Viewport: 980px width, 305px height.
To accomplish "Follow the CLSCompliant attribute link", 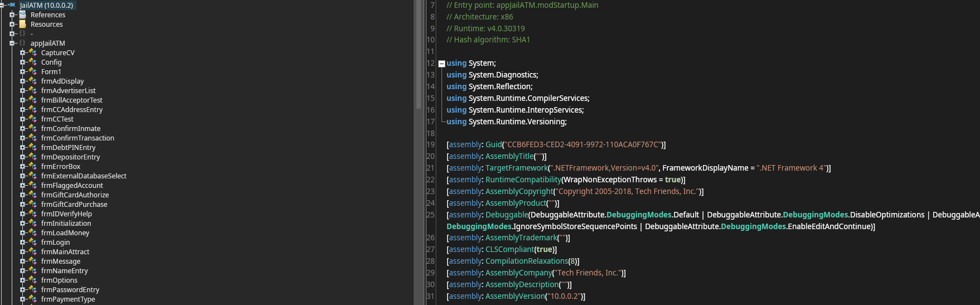I will point(510,249).
